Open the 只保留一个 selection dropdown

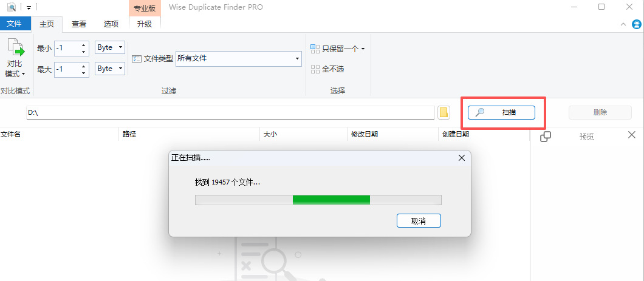(x=338, y=49)
